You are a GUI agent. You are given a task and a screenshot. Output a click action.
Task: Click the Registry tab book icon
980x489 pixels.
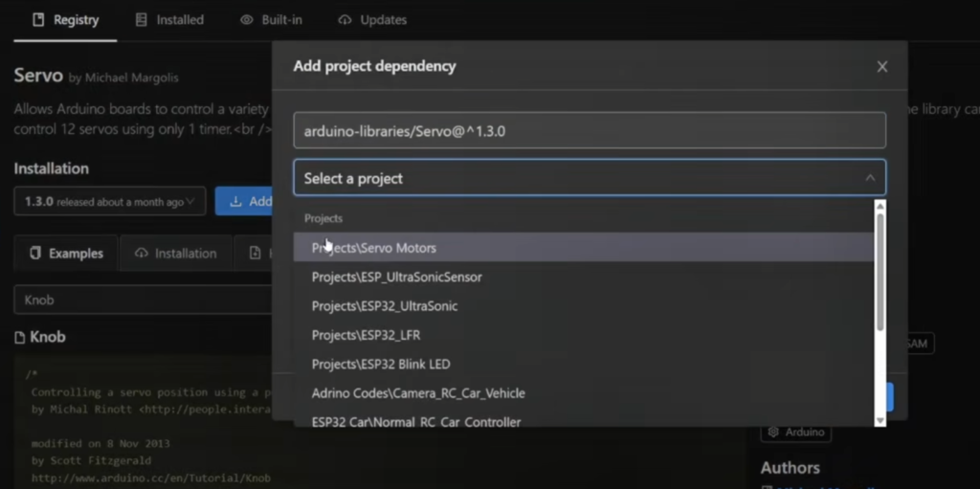pos(38,20)
